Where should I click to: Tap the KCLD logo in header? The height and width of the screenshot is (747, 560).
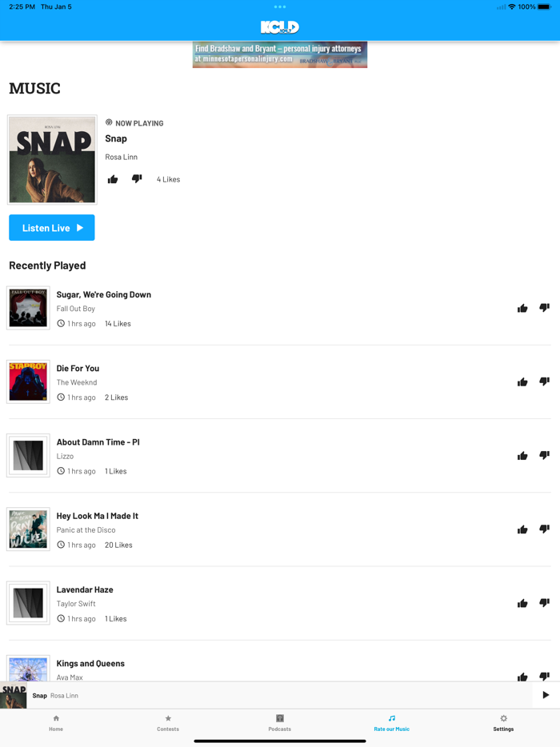280,27
